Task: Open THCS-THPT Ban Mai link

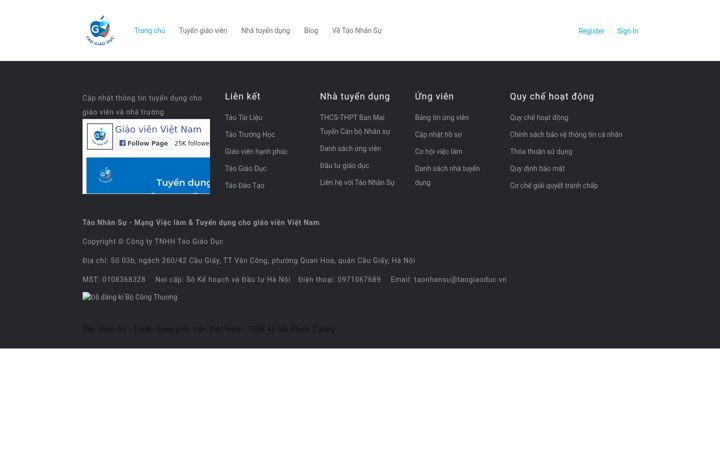Action: pos(352,118)
